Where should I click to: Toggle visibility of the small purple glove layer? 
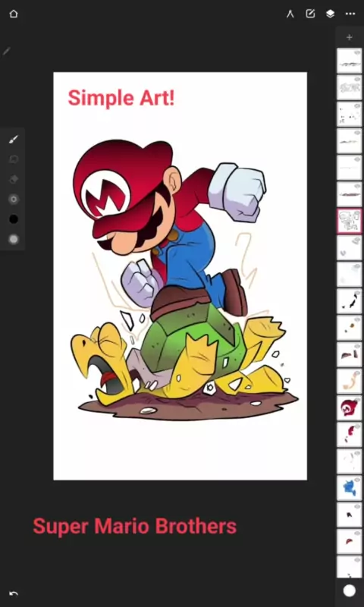[x=357, y=239]
